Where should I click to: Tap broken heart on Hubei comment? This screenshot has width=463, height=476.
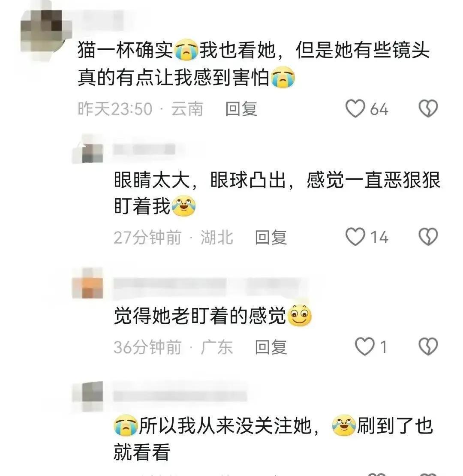coord(428,237)
